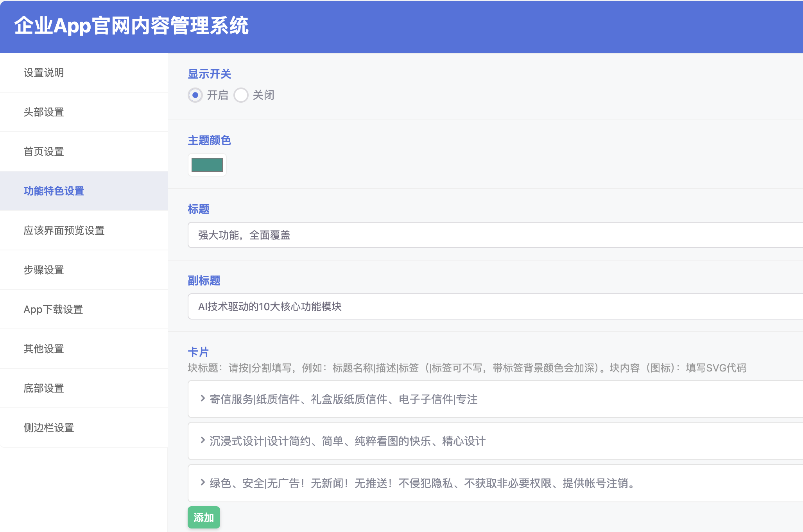
Task: Open 侧边栏设置 in the sidebar
Action: point(84,428)
